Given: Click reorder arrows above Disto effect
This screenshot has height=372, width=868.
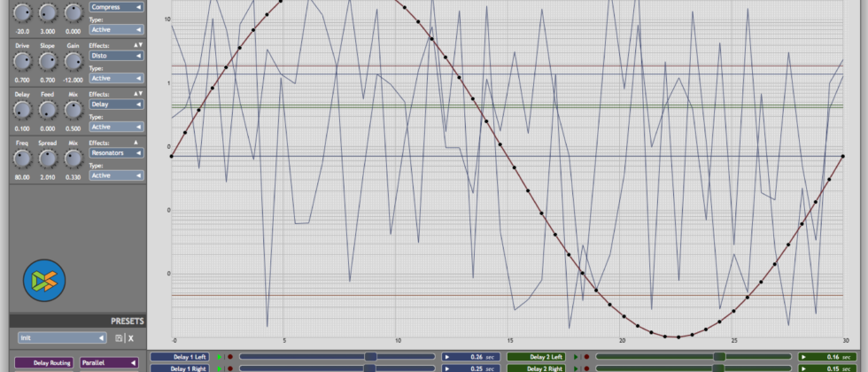Looking at the screenshot, I should (137, 45).
